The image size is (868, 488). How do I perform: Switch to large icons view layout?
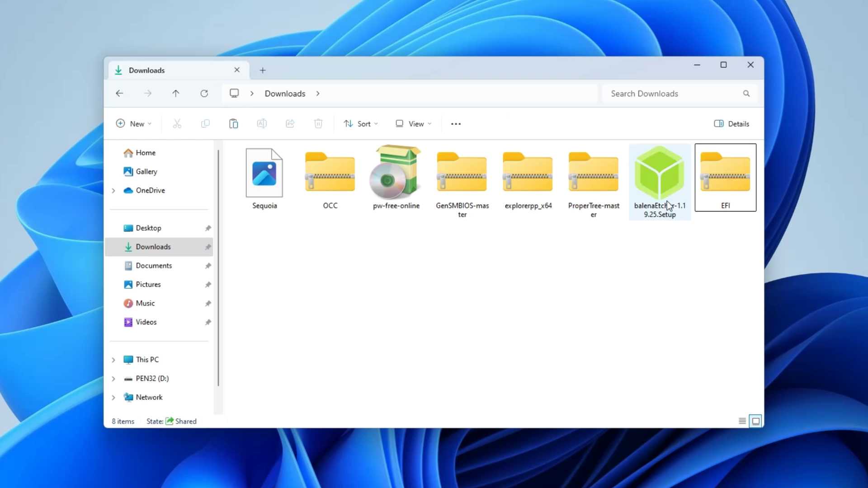(756, 421)
